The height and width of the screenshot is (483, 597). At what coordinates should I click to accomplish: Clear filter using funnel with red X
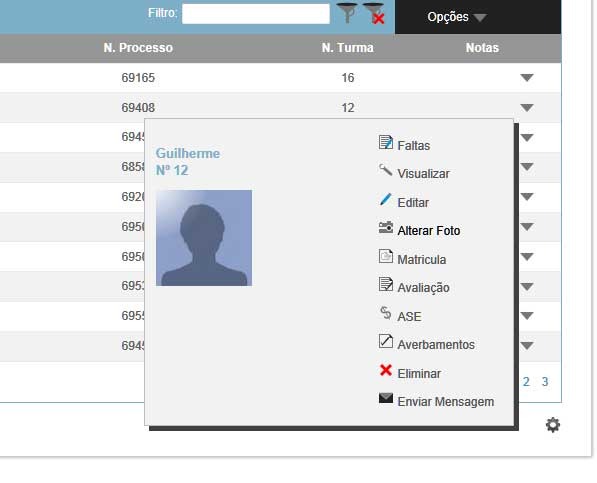pyautogui.click(x=374, y=14)
